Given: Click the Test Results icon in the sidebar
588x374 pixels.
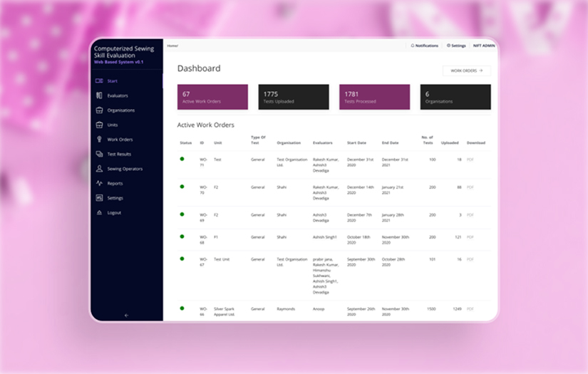Looking at the screenshot, I should pyautogui.click(x=99, y=154).
